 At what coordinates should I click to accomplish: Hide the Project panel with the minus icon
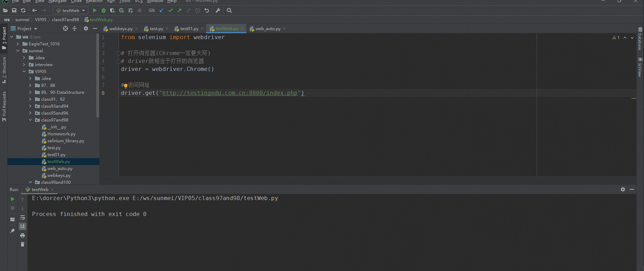coord(95,28)
